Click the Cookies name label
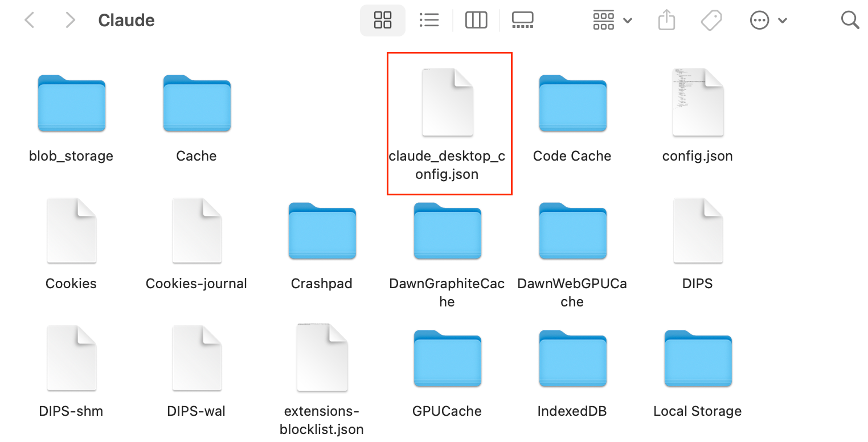This screenshot has width=868, height=442. 71,284
